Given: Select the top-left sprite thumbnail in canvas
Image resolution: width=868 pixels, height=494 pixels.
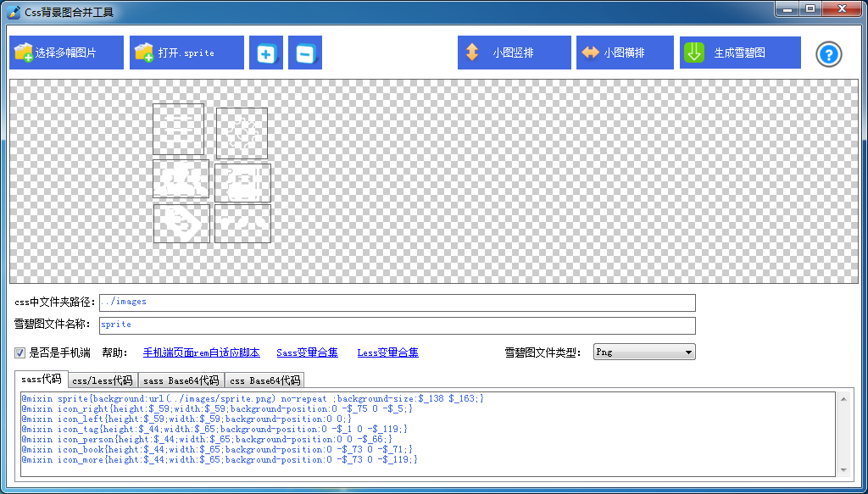Looking at the screenshot, I should coord(178,129).
